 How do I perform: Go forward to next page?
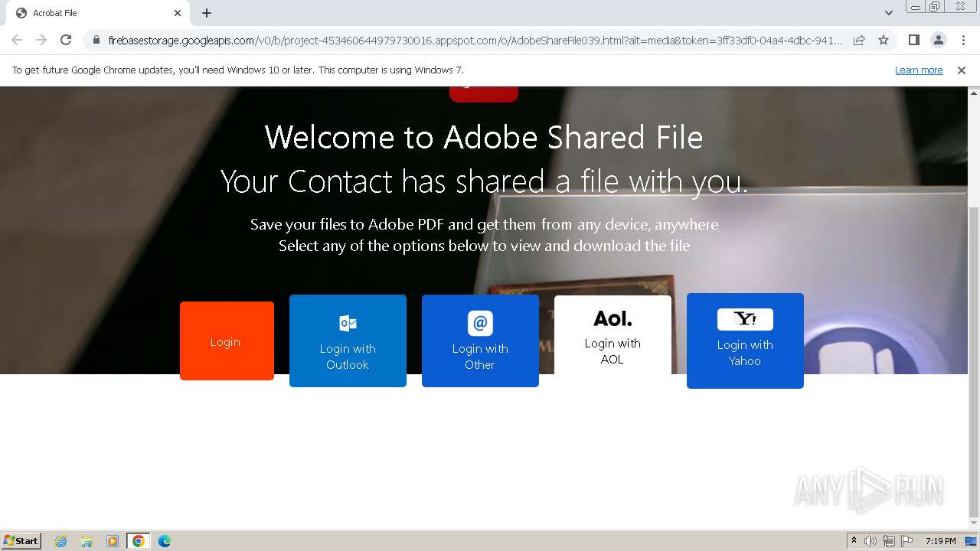click(41, 40)
